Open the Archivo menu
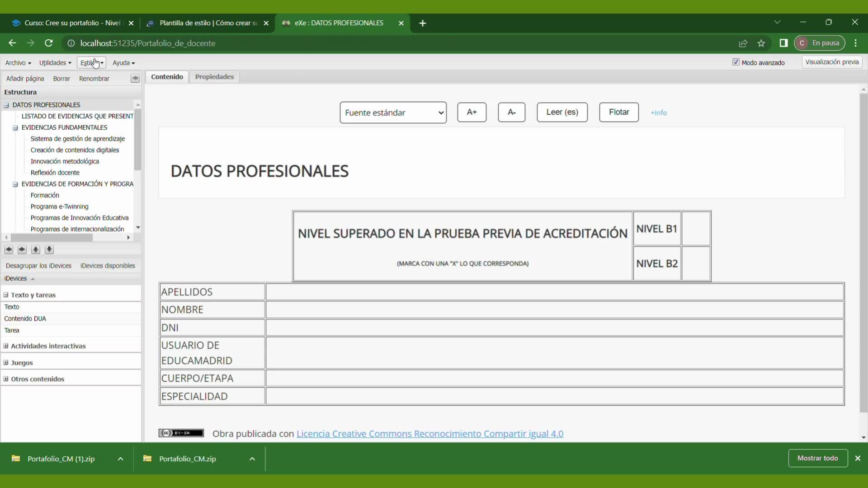Image resolution: width=868 pixels, height=488 pixels. click(x=18, y=63)
